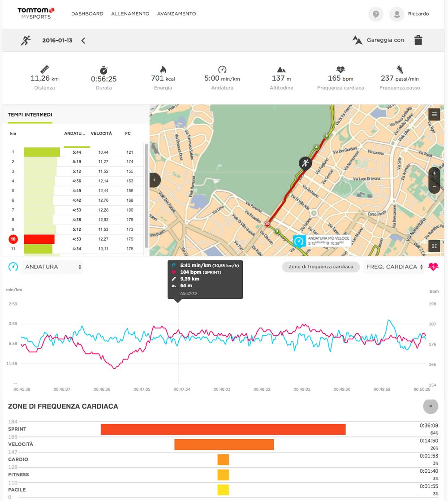
Task: Click the running activity type icon
Action: tap(26, 40)
